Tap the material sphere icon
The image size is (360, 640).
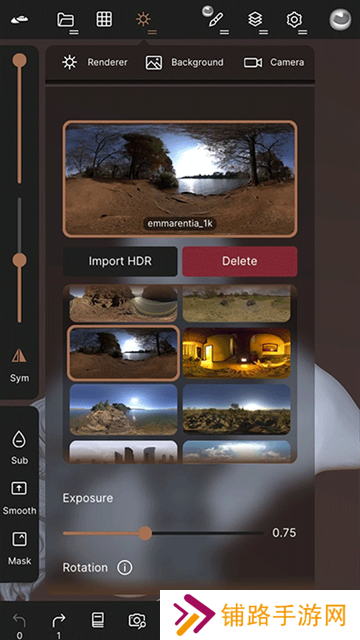pyautogui.click(x=340, y=19)
